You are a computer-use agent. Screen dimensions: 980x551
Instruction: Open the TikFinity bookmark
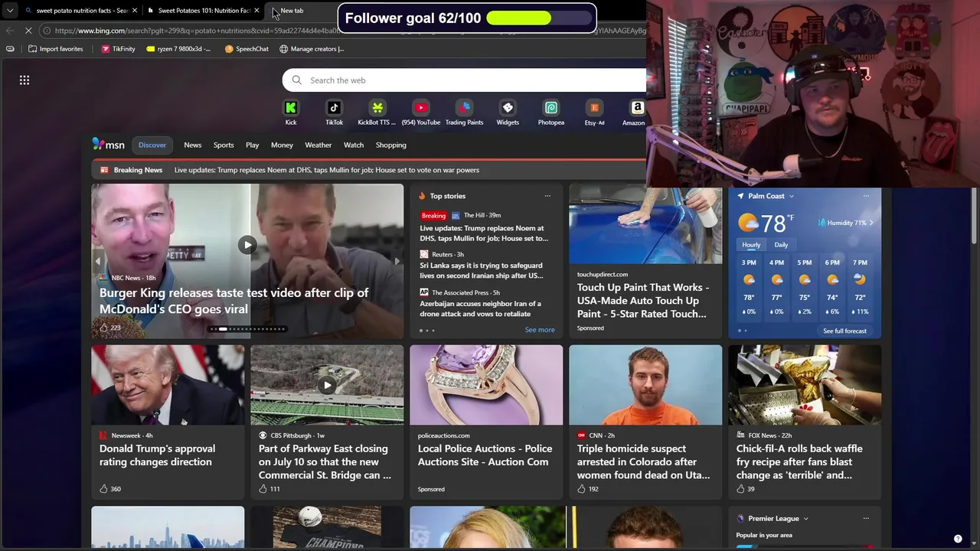[118, 49]
